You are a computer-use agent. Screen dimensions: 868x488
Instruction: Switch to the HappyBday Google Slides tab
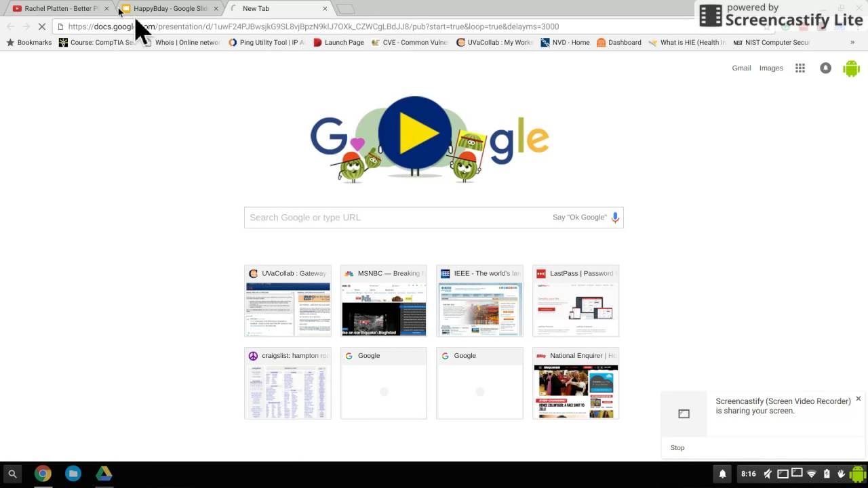pos(170,9)
